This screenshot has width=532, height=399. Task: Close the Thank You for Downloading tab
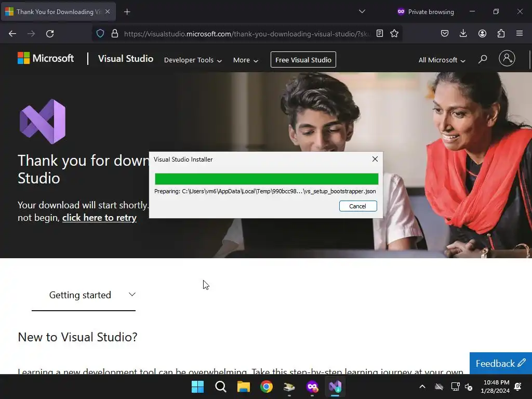108,11
